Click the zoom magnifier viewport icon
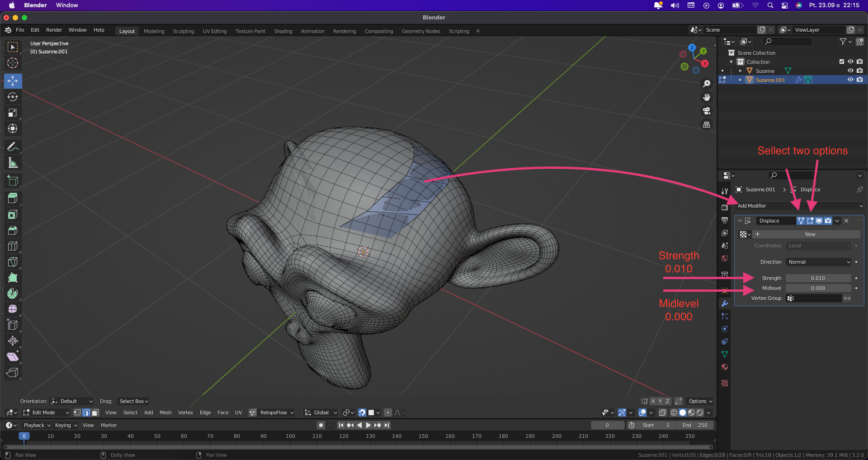Screen dimensions: 868x460 coord(707,84)
